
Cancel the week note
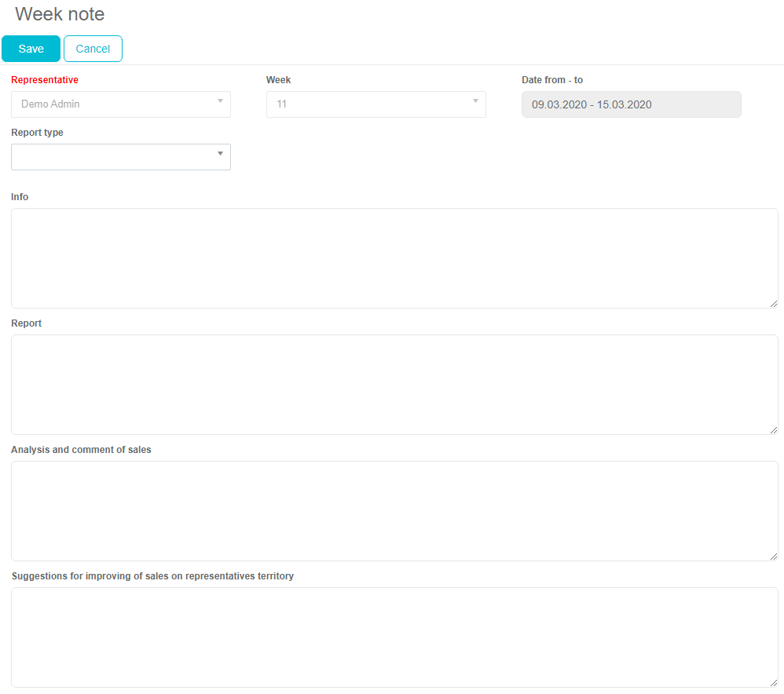click(93, 49)
